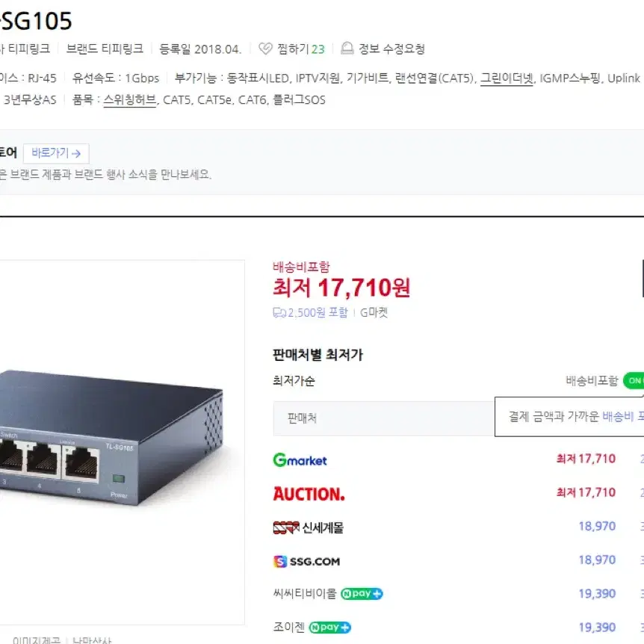The image size is (644, 644).
Task: Click the TL-SG105 switch product image
Action: point(111,438)
